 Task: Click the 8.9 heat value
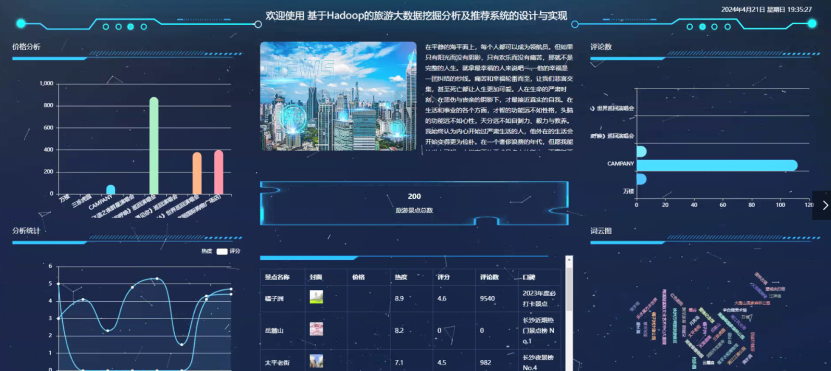(x=399, y=298)
